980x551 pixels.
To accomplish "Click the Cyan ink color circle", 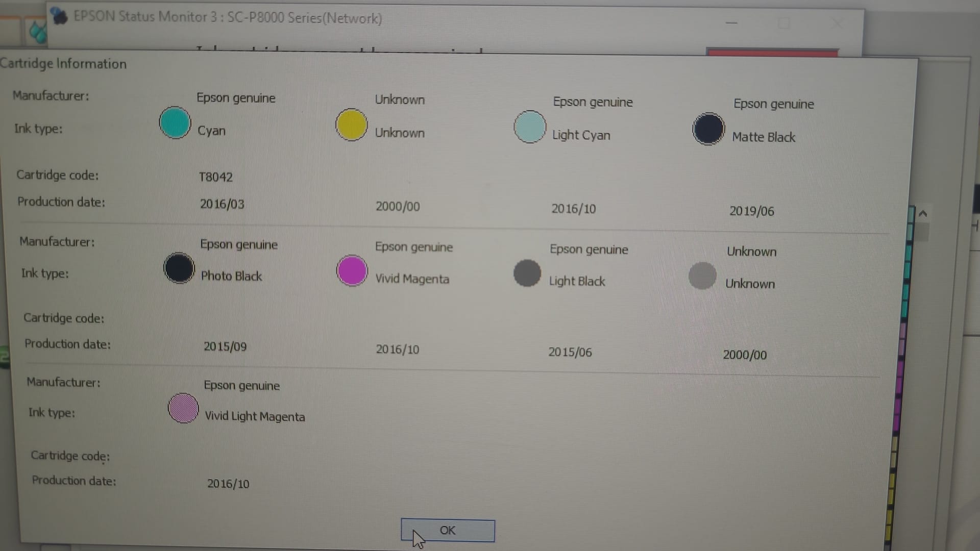I will pos(175,122).
